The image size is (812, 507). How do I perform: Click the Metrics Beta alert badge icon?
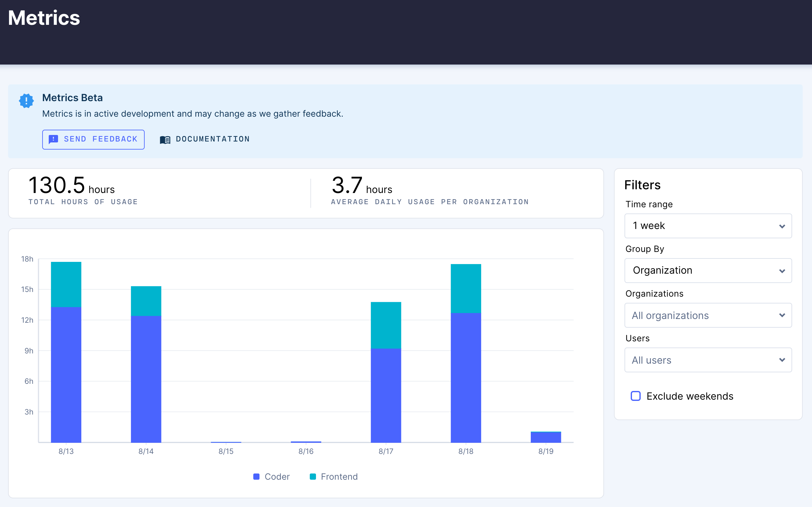pyautogui.click(x=26, y=101)
